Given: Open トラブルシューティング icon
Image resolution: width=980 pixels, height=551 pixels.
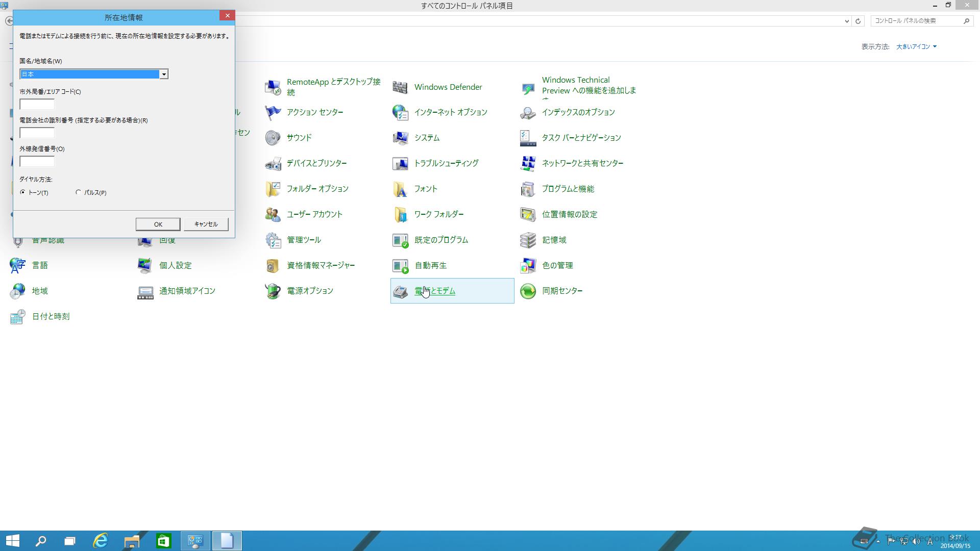Looking at the screenshot, I should (x=400, y=164).
